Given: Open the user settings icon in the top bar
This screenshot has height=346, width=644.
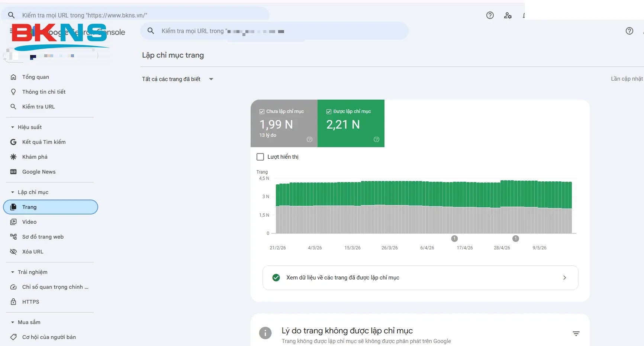Looking at the screenshot, I should click(508, 15).
